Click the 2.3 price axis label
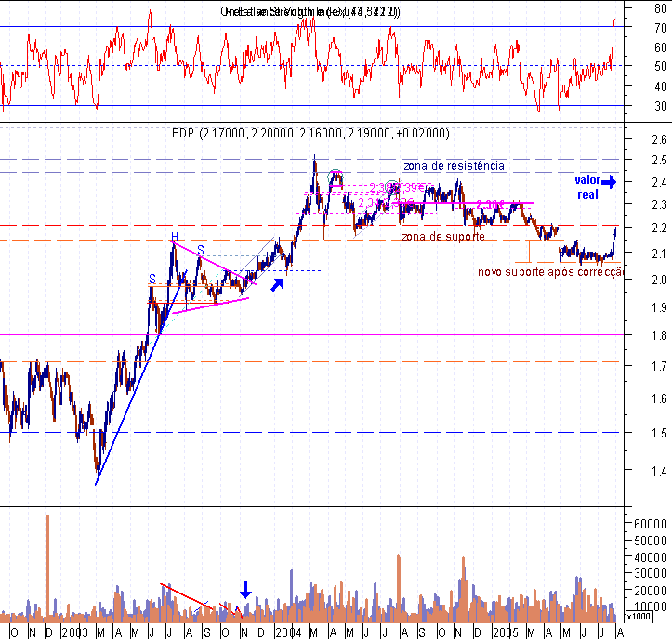 pyautogui.click(x=659, y=204)
